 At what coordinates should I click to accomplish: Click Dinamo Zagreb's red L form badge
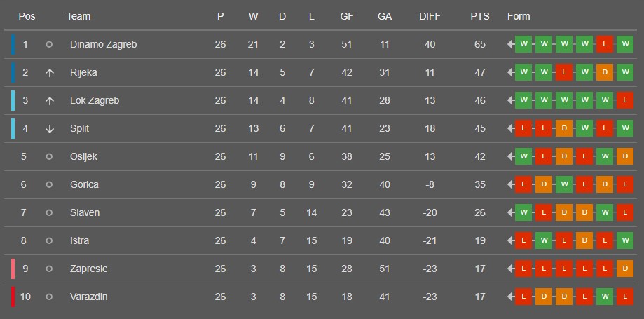(605, 45)
